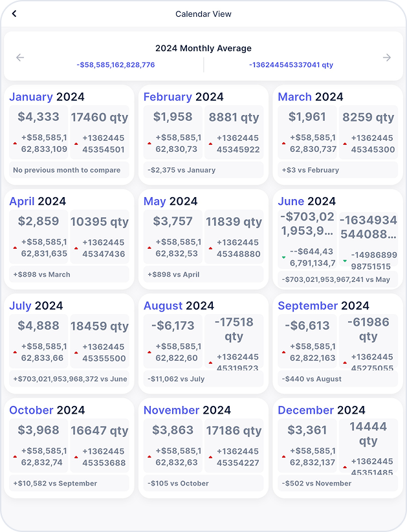Advance to next year with right arrow
Screen dimensions: 407x532
(x=386, y=58)
